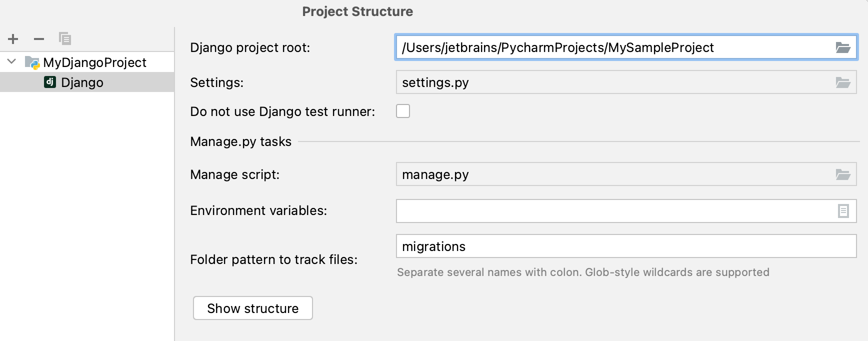Click the Environment variables label
This screenshot has width=868, height=341.
point(258,210)
